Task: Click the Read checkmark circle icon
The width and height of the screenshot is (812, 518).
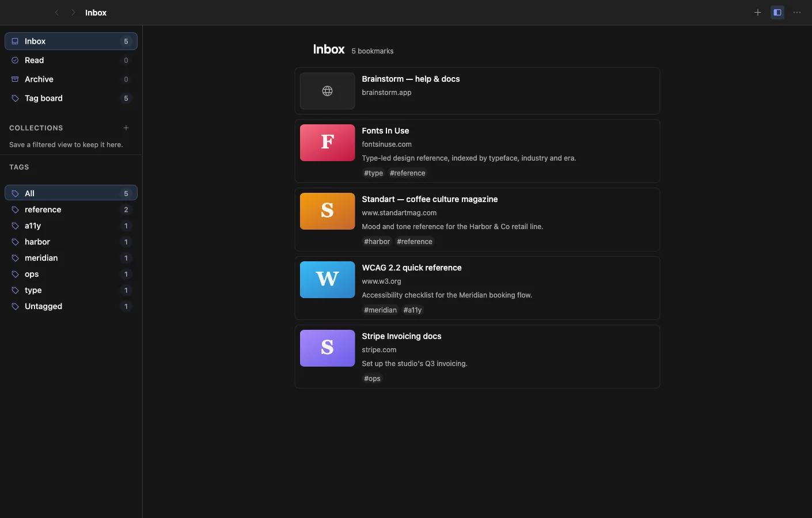Action: (15, 60)
